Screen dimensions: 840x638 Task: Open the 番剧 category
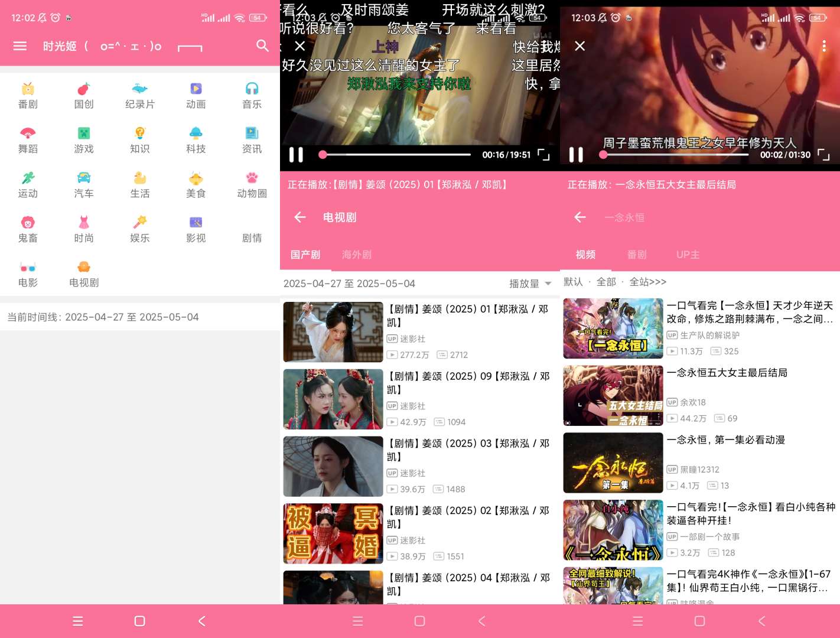tap(28, 96)
